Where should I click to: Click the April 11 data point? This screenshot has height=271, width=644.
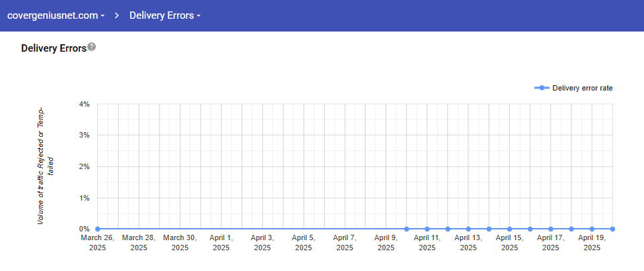click(x=427, y=229)
